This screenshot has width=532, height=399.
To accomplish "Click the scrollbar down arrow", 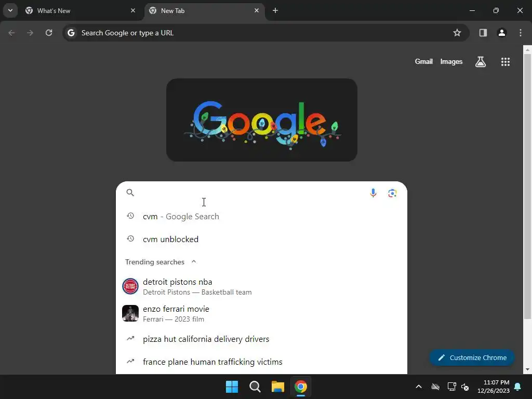I will (527, 369).
